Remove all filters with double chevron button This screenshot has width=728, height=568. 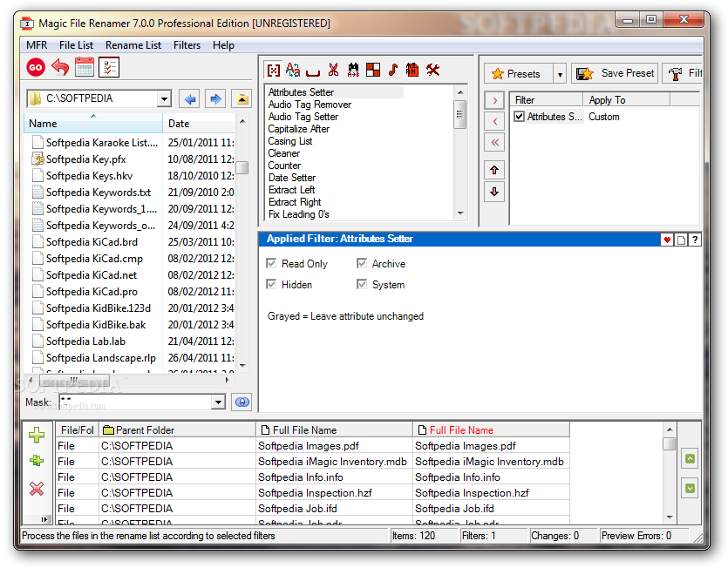(x=494, y=143)
